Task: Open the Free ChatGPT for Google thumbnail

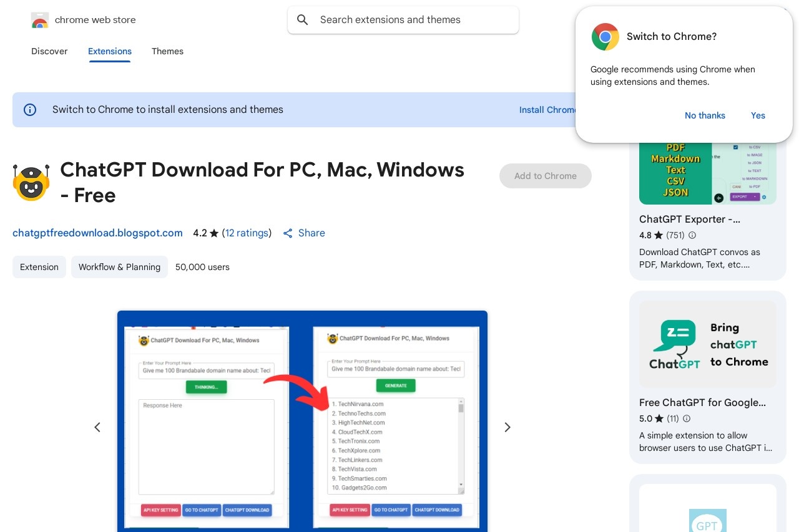Action: point(708,344)
